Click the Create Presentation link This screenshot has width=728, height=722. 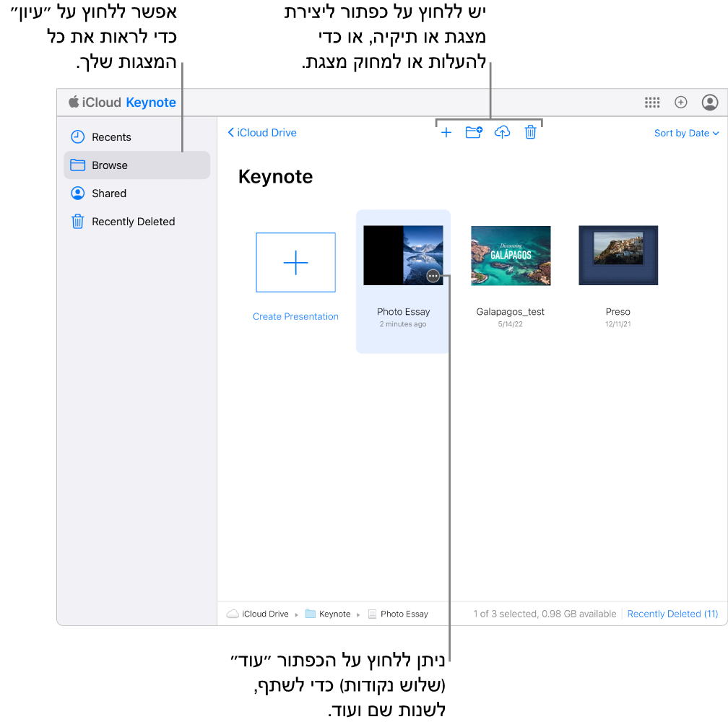pos(296,316)
